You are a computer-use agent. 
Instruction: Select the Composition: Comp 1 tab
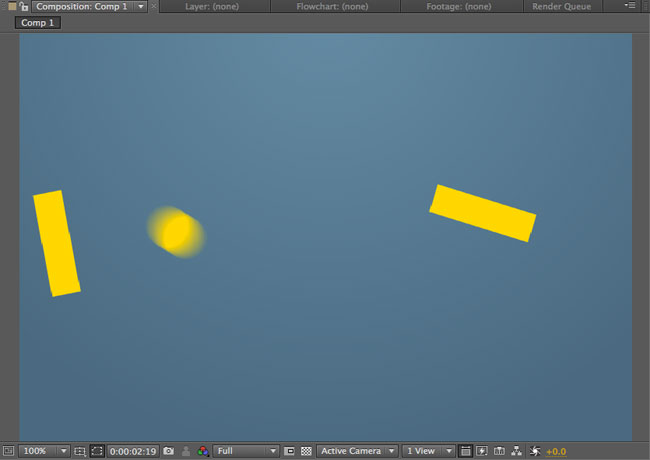coord(81,7)
